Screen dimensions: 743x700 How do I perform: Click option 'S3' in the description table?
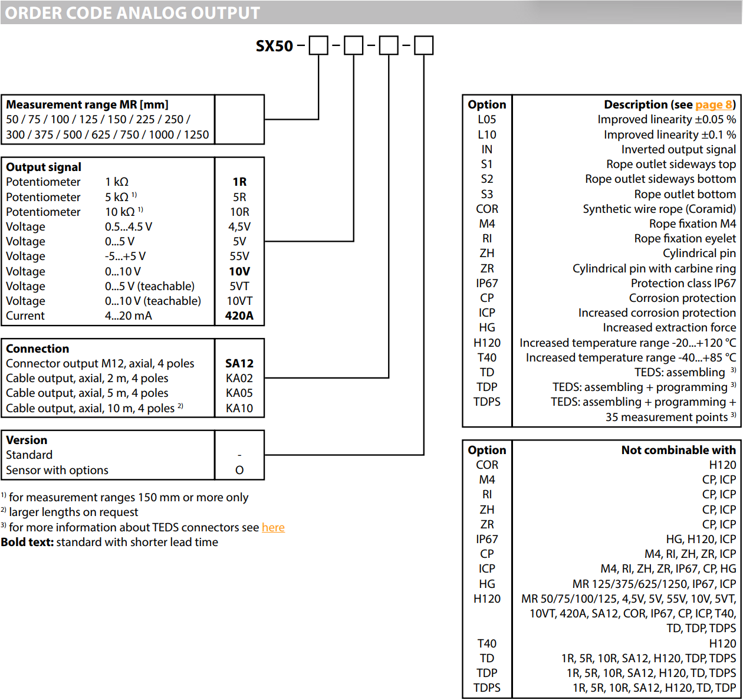coord(487,194)
